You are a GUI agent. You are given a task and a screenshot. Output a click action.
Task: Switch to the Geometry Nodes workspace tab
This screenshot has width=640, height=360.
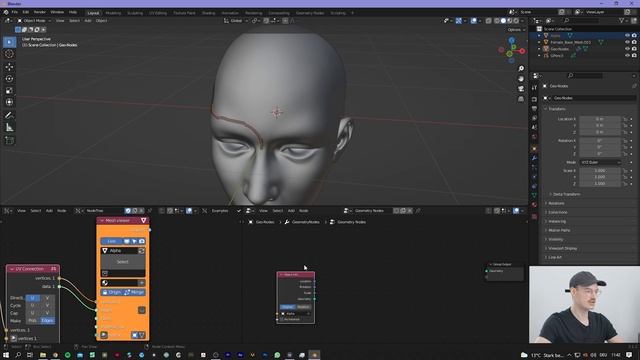point(310,13)
